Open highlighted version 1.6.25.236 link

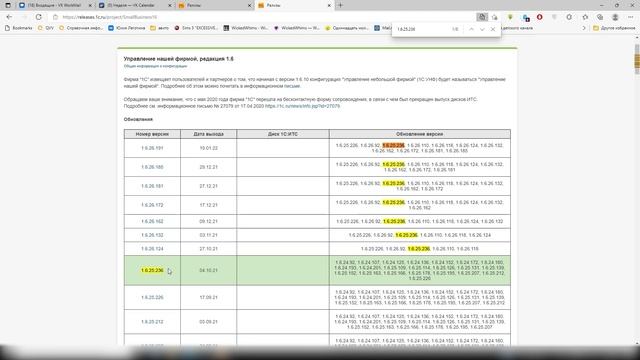coord(152,270)
